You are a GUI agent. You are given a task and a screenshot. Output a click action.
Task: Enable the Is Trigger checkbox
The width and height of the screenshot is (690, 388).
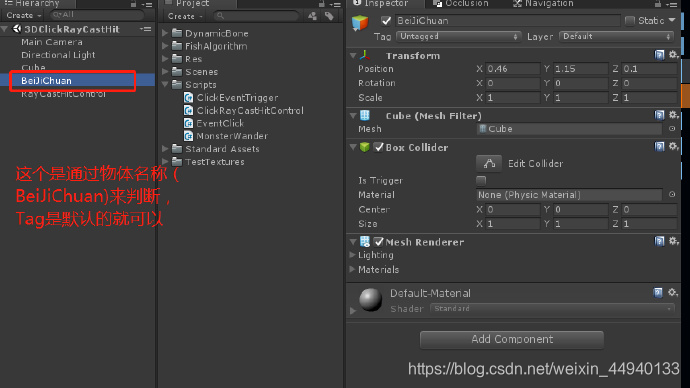tap(481, 180)
